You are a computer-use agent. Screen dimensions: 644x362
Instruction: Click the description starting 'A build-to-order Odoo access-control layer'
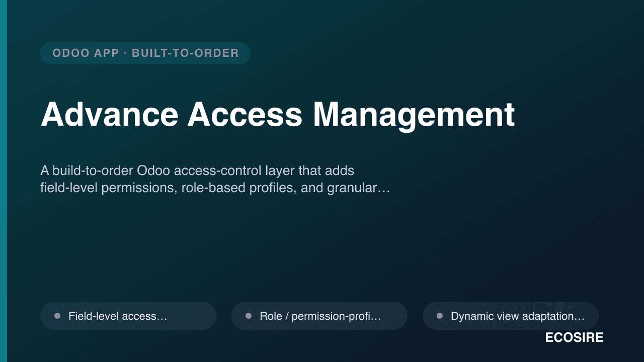(215, 179)
